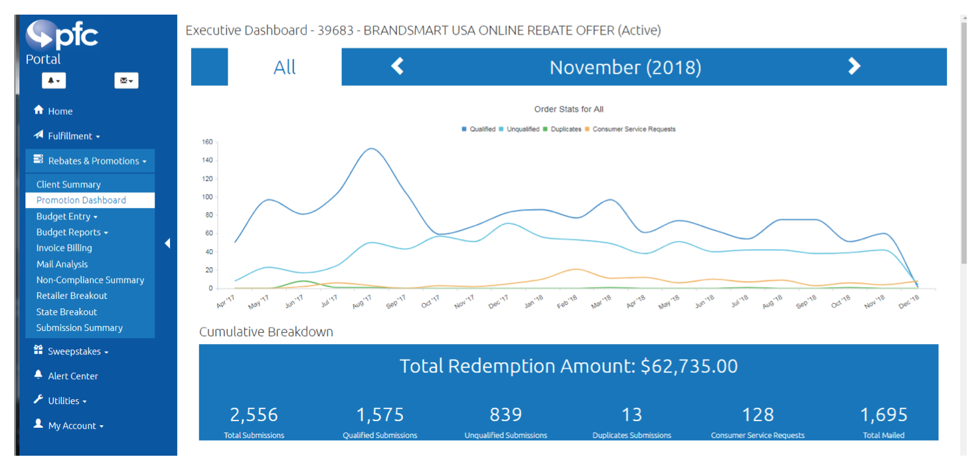Click the Sweepstakes gift icon
The height and width of the screenshot is (469, 980).
(x=39, y=350)
